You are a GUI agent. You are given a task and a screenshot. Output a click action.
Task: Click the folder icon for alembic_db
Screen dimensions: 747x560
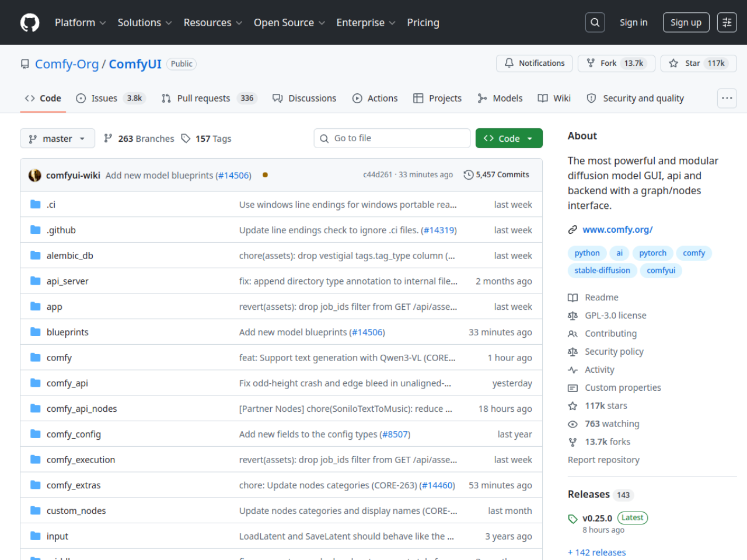36,256
